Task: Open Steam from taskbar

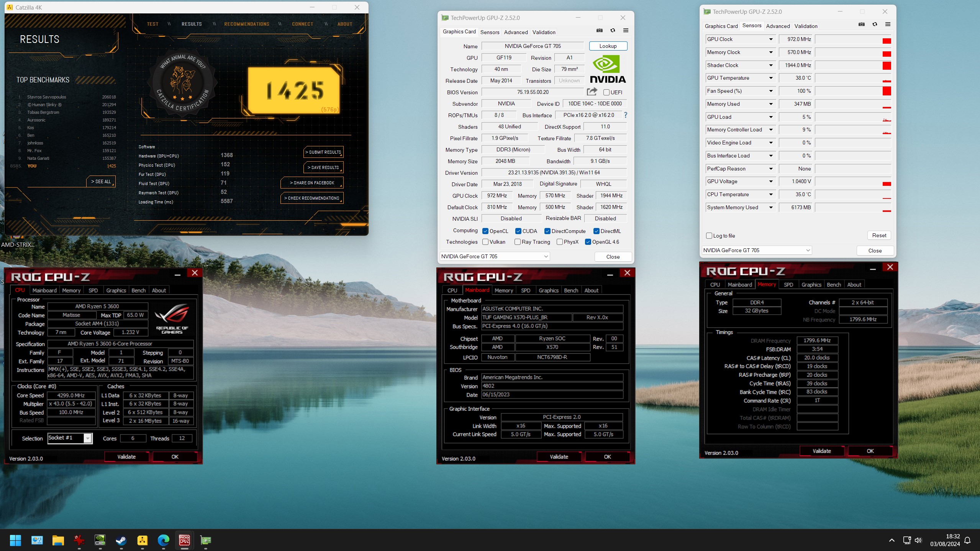Action: point(121,540)
